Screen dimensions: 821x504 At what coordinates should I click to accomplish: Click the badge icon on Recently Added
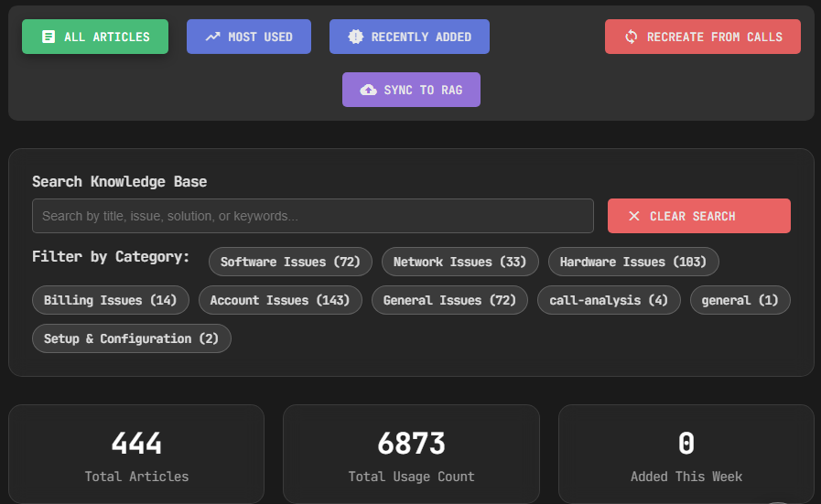point(356,37)
